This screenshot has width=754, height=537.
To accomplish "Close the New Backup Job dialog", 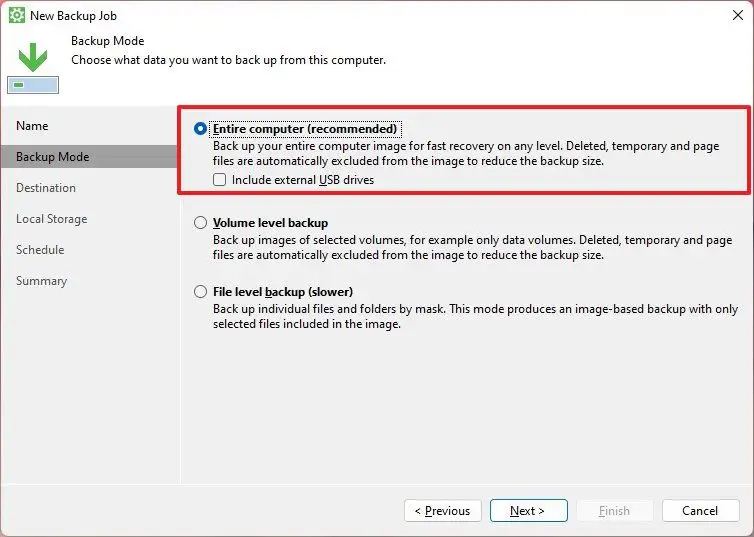I will point(738,15).
